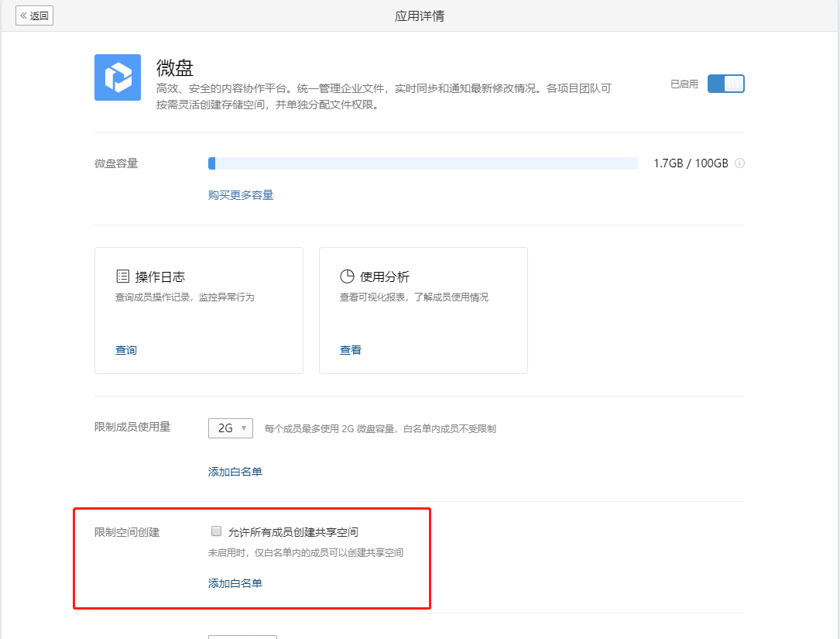Turn off the 已启用 switch
This screenshot has height=639, width=840.
click(725, 84)
